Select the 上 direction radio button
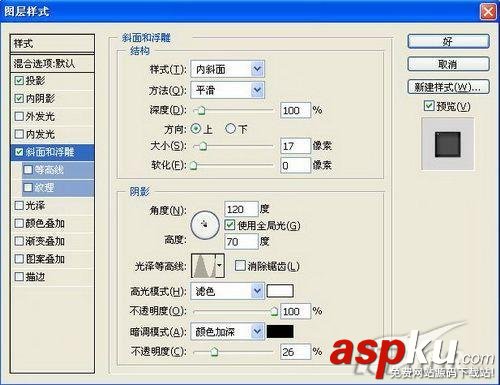Viewport: 500px width, 385px height. (196, 129)
